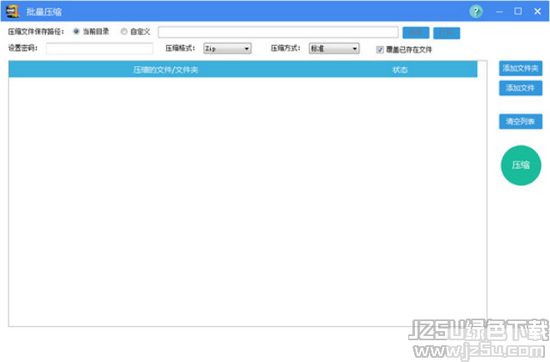Start compression with round green 压缩 button

[x=521, y=165]
